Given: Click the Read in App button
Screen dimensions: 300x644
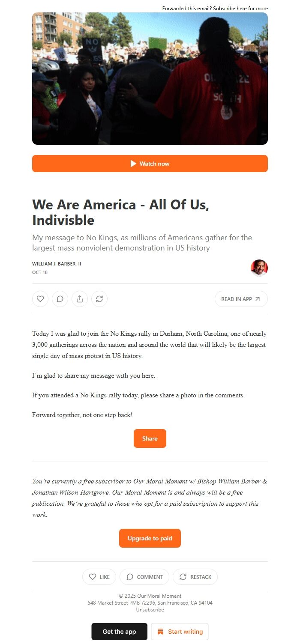Looking at the screenshot, I should click(x=241, y=299).
